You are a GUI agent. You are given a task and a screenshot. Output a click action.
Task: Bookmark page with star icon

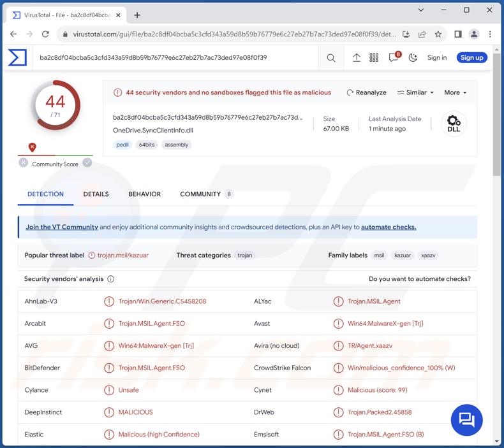pos(438,34)
